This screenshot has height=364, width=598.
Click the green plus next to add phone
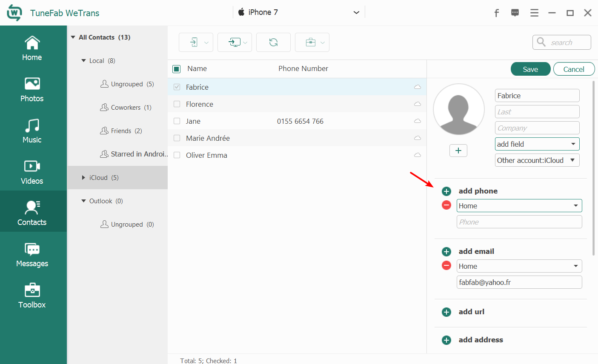(x=446, y=191)
